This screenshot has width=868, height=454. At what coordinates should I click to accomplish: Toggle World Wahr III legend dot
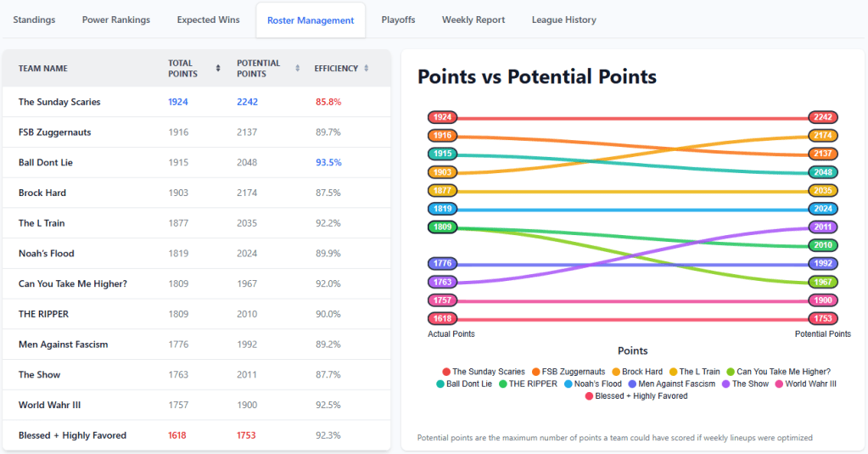[778, 384]
